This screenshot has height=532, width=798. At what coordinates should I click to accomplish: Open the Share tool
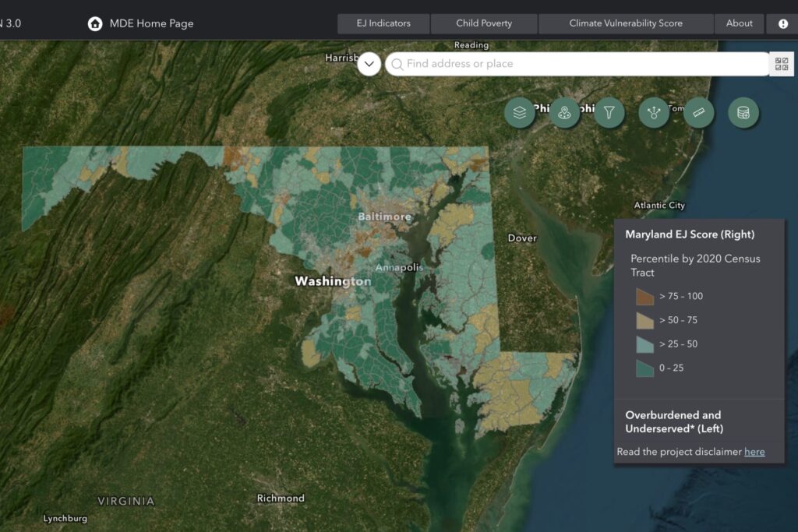coord(654,112)
